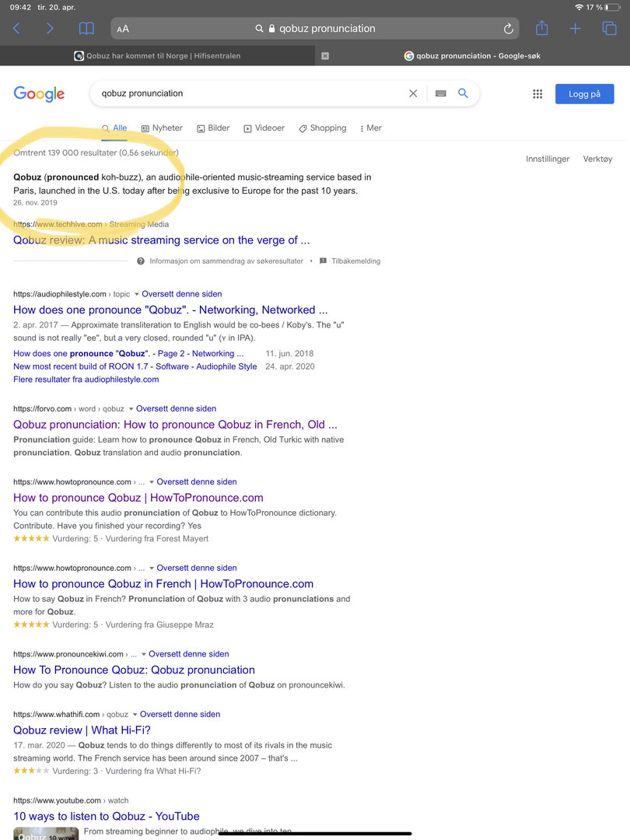This screenshot has height=840, width=630.
Task: Open the Forvo Qobuz pronunciation result
Action: pyautogui.click(x=175, y=425)
